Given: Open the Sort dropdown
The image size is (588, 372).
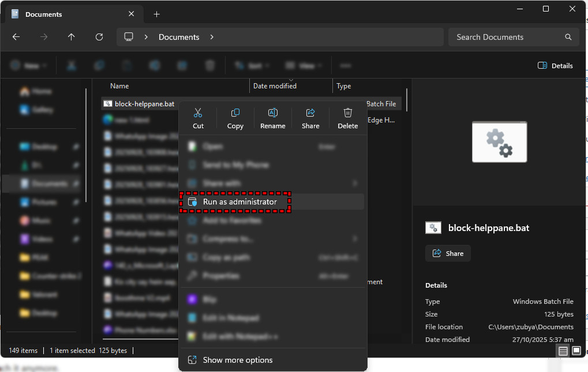Looking at the screenshot, I should point(250,65).
